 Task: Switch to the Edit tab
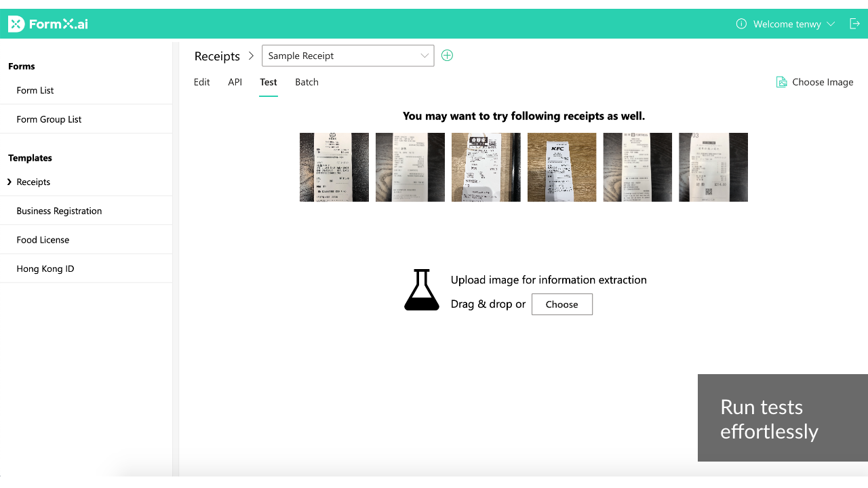point(202,82)
